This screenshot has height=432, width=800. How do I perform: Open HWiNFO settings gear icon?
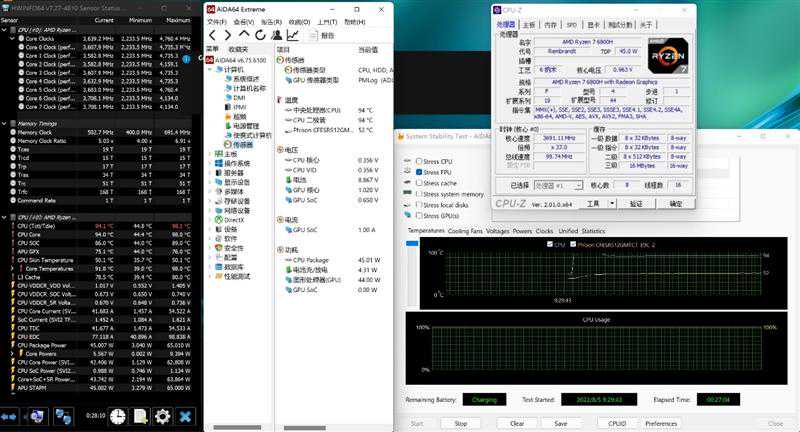[x=163, y=415]
